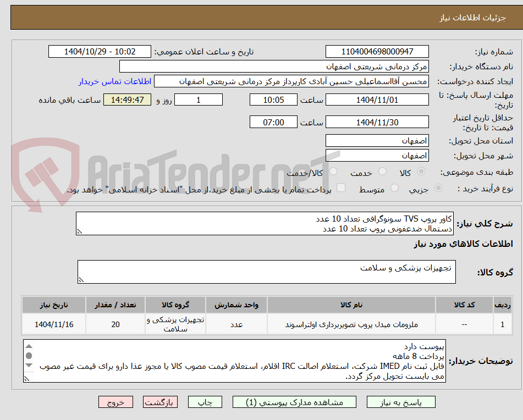This screenshot has width=523, height=420.
Task: Click item name ملزومات مبدل پروب تصویربرداری اولتراسوند
Action: pyautogui.click(x=351, y=324)
